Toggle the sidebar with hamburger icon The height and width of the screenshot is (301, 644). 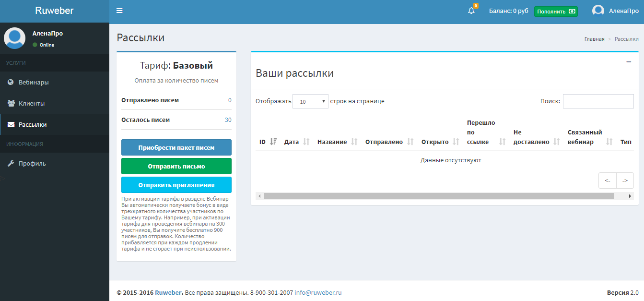point(119,11)
